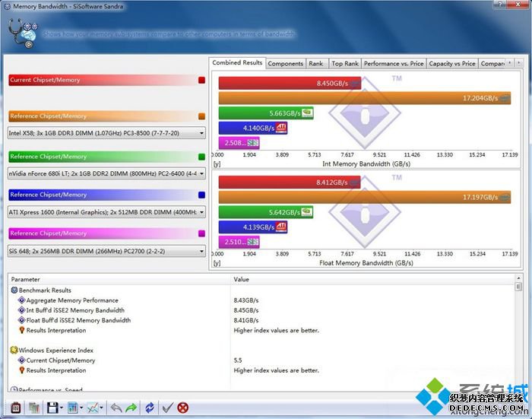Click the ATI logo on 4.139GB/s bar
This screenshot has height=419, width=532.
coord(281,227)
